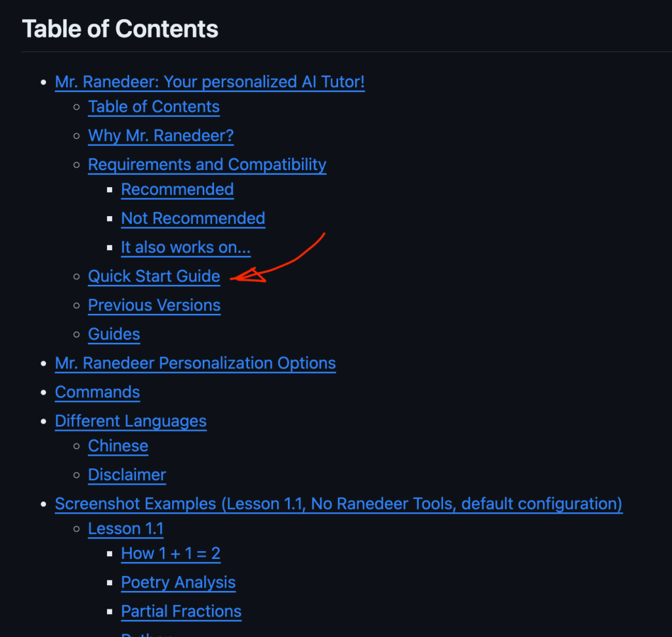The height and width of the screenshot is (637, 672).
Task: Jump to Previous Versions
Action: (x=154, y=305)
